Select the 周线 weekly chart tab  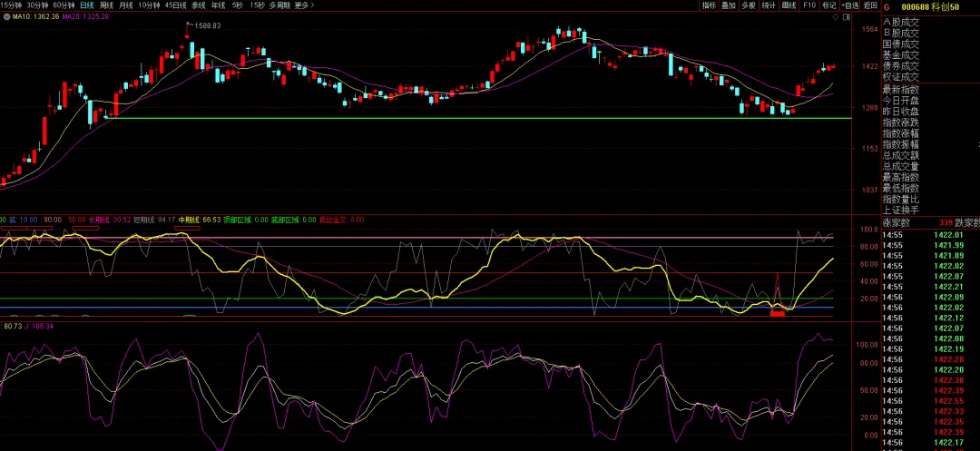point(107,5)
